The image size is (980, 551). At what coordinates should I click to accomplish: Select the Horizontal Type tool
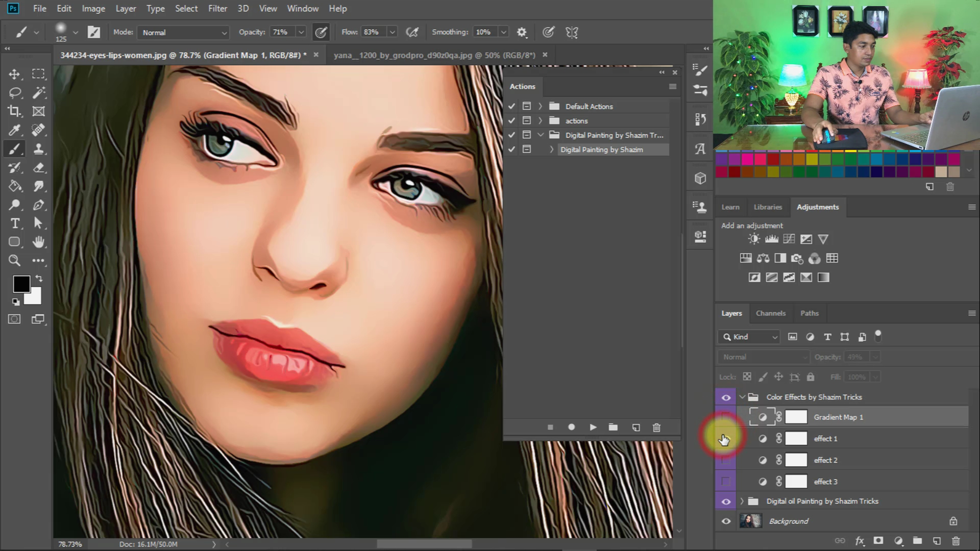[15, 223]
